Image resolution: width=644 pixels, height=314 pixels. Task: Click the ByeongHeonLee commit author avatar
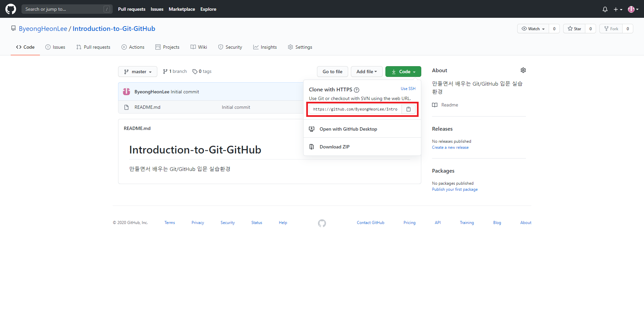[126, 92]
